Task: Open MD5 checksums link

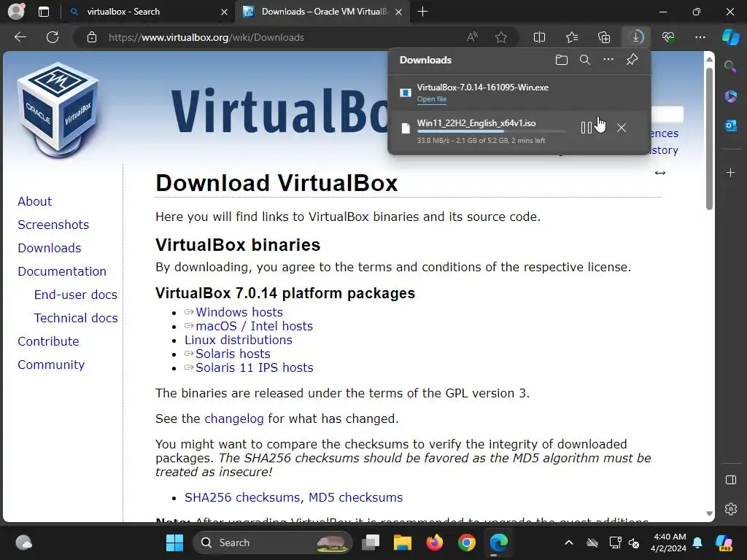Action: pyautogui.click(x=355, y=497)
